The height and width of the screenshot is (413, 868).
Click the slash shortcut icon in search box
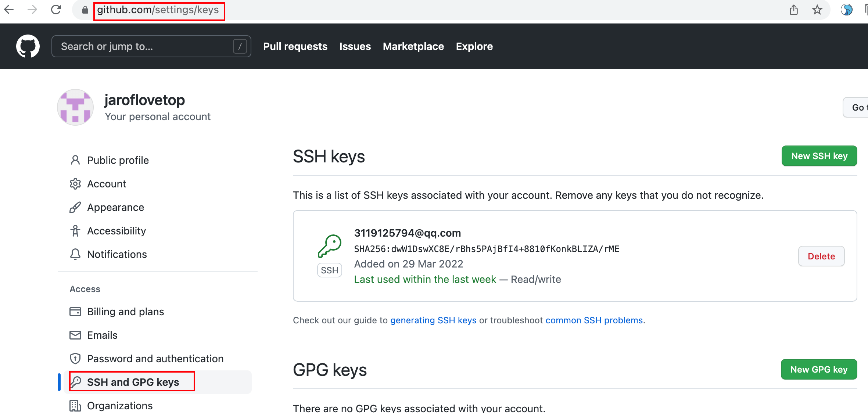[240, 46]
